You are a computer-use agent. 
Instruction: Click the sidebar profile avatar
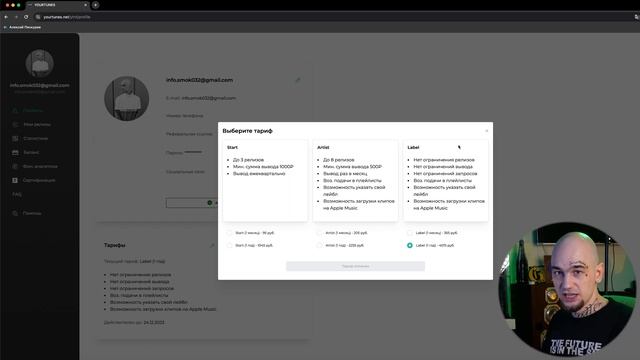(40, 63)
